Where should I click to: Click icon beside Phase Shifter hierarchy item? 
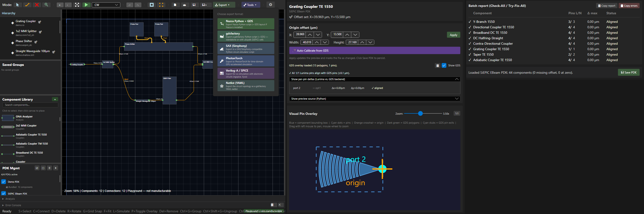(36, 42)
